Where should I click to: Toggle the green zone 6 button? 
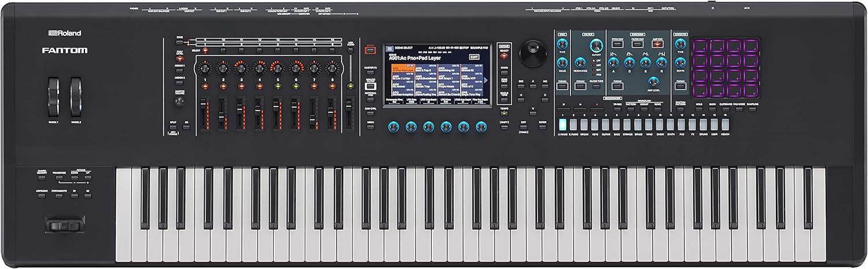pyautogui.click(x=296, y=86)
